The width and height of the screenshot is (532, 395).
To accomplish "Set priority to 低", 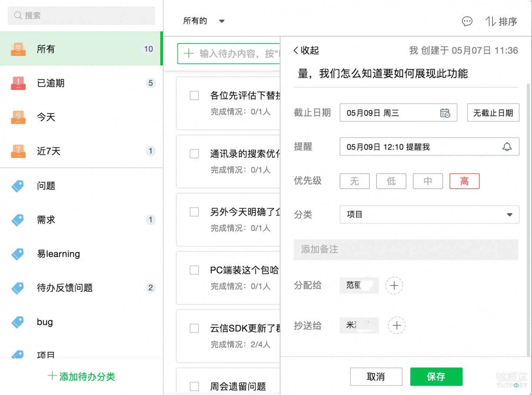I will [x=391, y=181].
